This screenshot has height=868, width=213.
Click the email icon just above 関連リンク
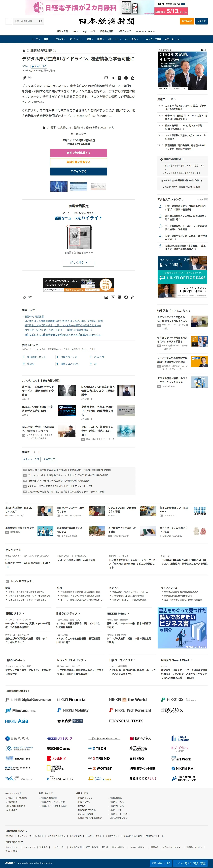(106, 297)
